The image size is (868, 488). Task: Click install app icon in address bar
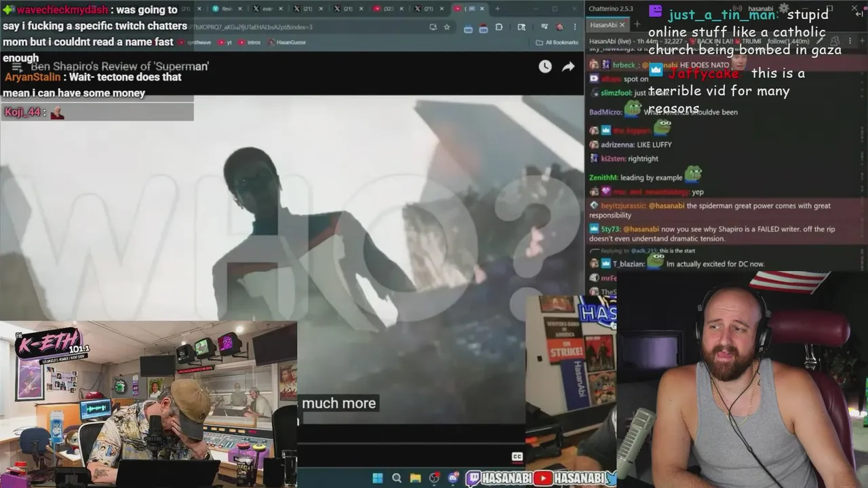point(433,27)
